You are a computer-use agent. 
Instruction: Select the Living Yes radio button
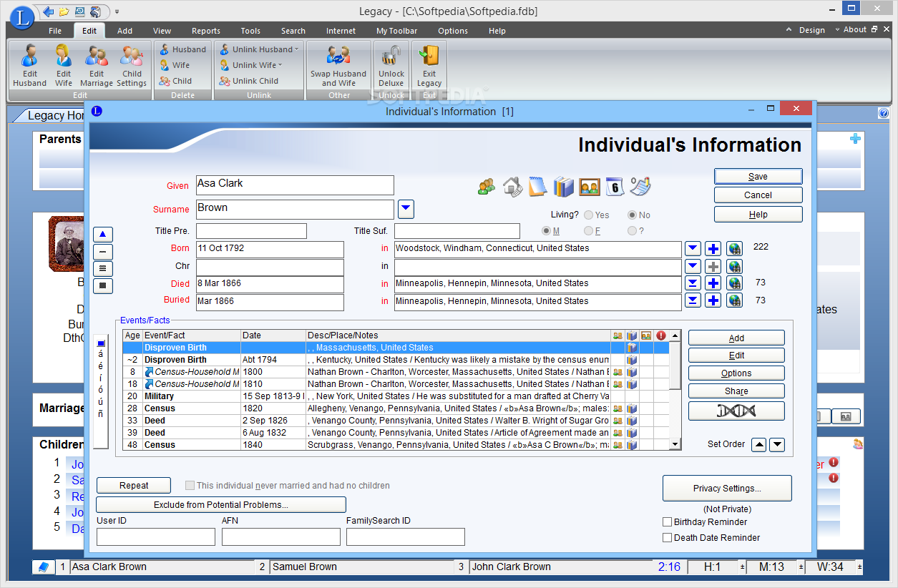(x=589, y=215)
